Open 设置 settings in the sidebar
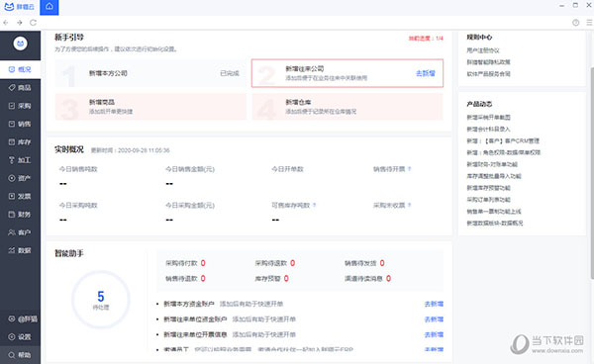 pos(20,337)
